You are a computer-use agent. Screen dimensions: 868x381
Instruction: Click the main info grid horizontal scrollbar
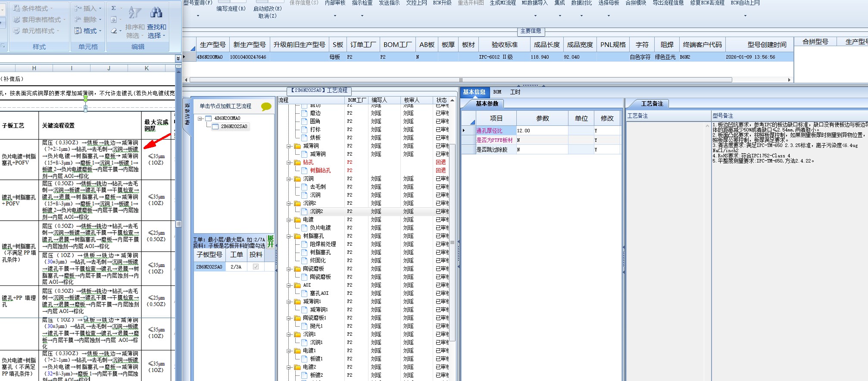click(461, 80)
